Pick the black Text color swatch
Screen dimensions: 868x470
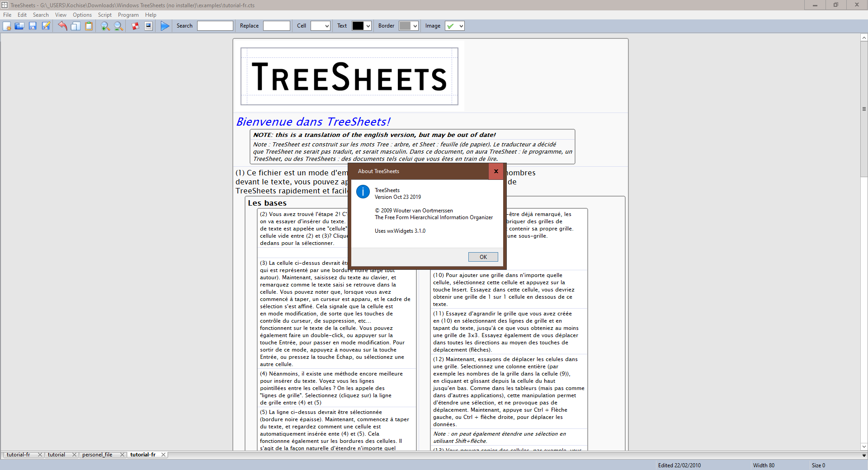[x=358, y=26]
